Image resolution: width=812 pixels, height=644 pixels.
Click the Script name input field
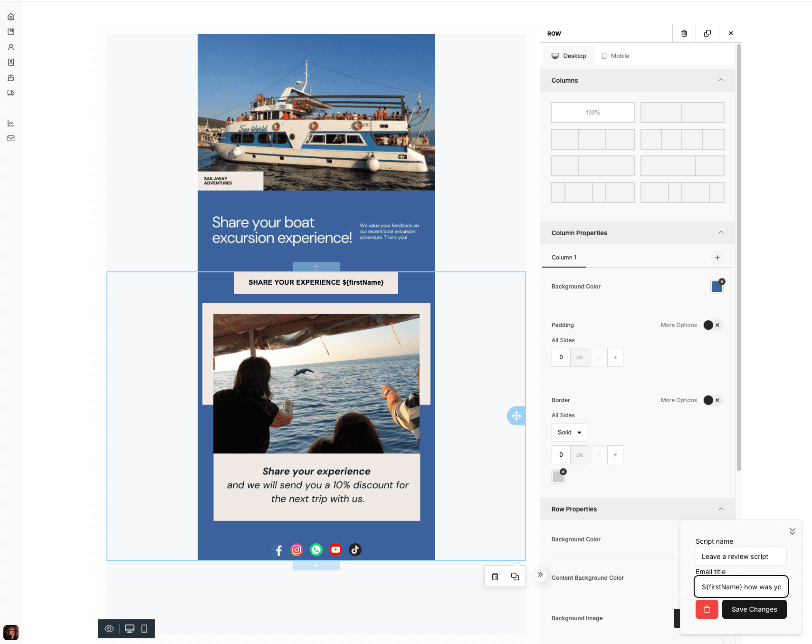[741, 557]
